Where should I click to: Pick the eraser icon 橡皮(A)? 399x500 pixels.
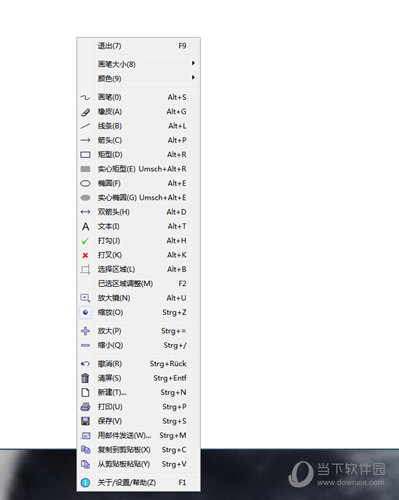[85, 112]
